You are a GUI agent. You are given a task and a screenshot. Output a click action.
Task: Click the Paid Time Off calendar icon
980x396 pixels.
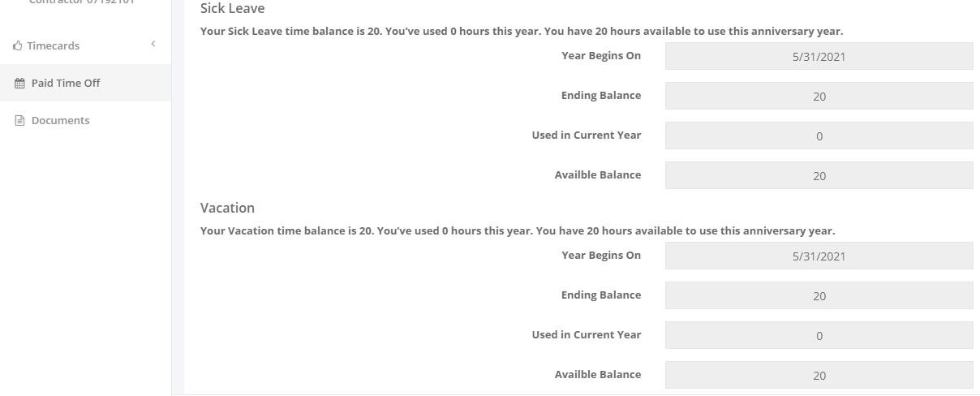tap(20, 83)
